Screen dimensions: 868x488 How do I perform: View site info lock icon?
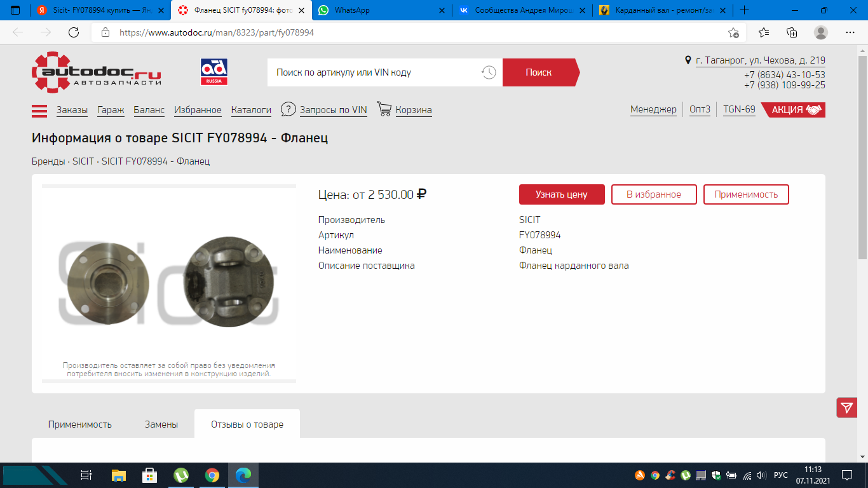(105, 32)
